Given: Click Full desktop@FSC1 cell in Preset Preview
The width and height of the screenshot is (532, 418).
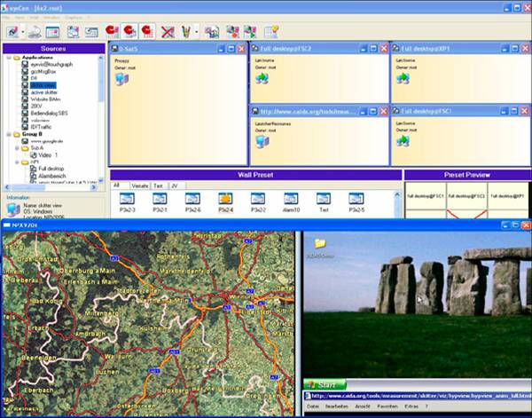Looking at the screenshot, I should click(x=426, y=196).
